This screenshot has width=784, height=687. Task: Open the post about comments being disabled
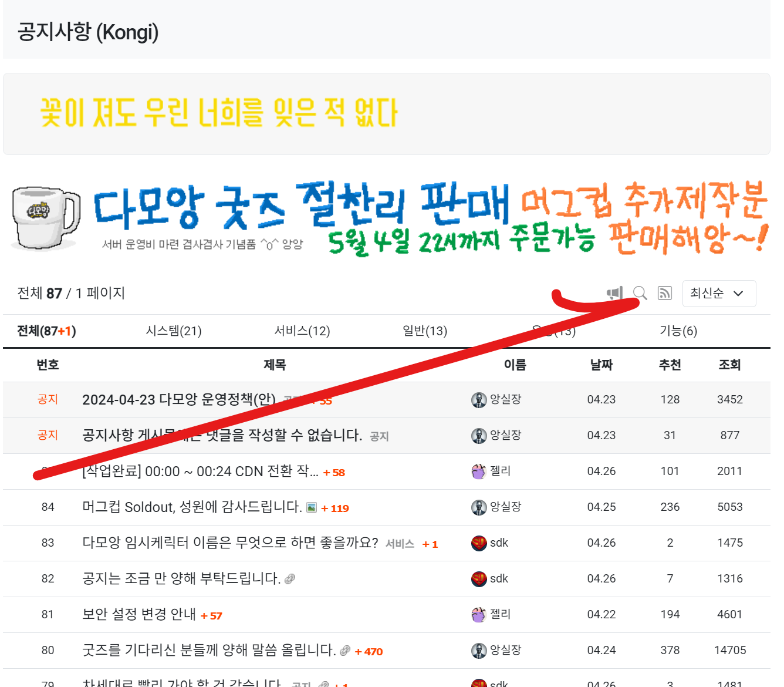pos(222,436)
